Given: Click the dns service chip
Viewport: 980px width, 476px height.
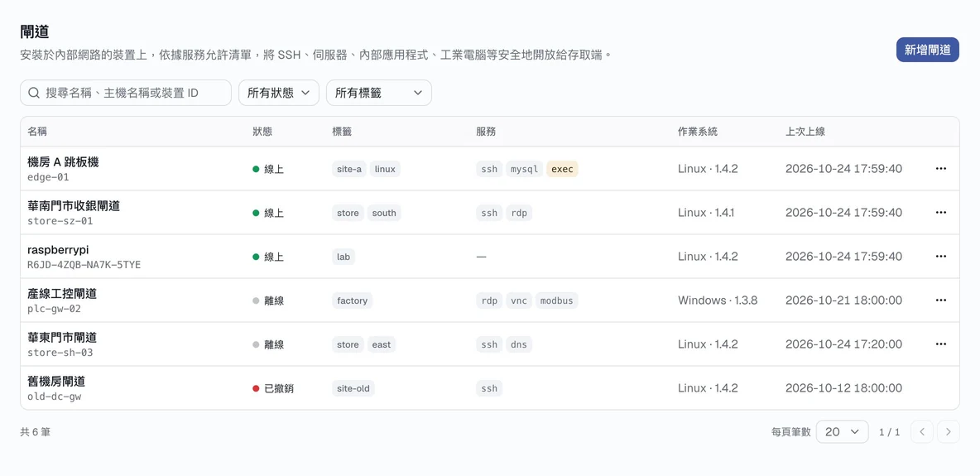Looking at the screenshot, I should click(x=519, y=344).
